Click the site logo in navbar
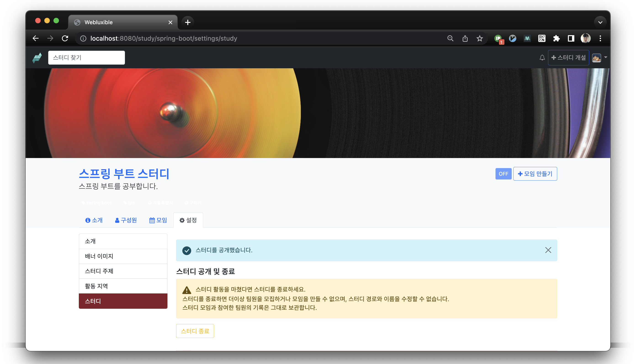 (37, 58)
